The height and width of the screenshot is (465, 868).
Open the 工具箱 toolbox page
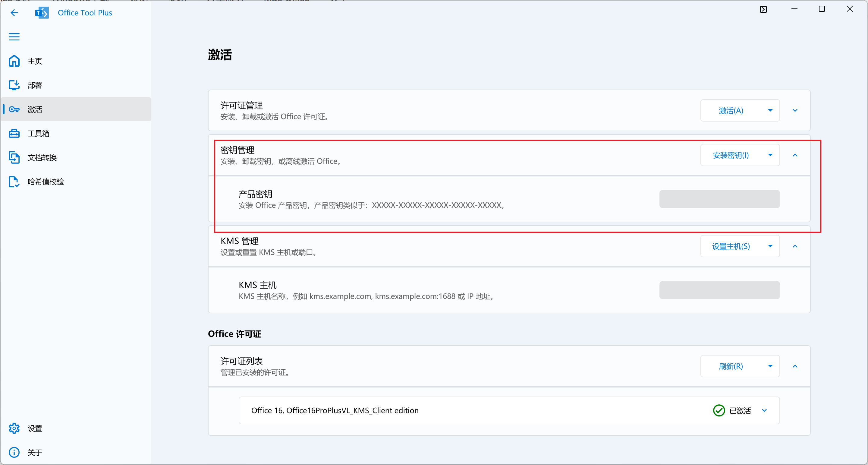pyautogui.click(x=38, y=134)
